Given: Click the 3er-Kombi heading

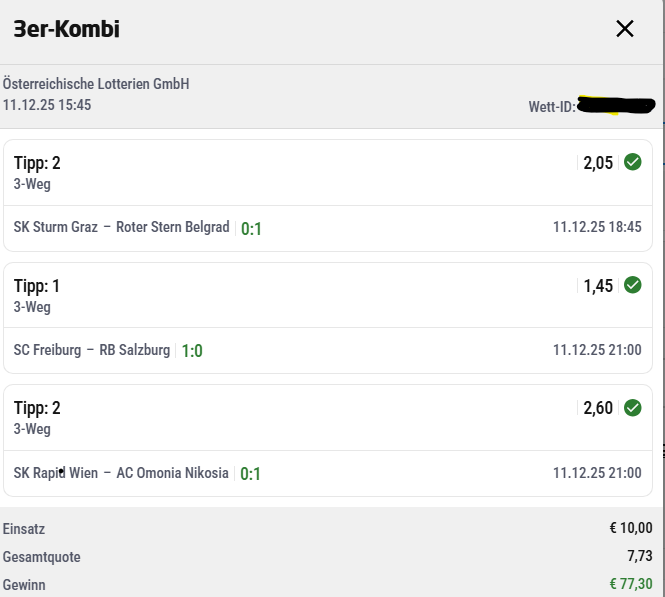Looking at the screenshot, I should [66, 29].
